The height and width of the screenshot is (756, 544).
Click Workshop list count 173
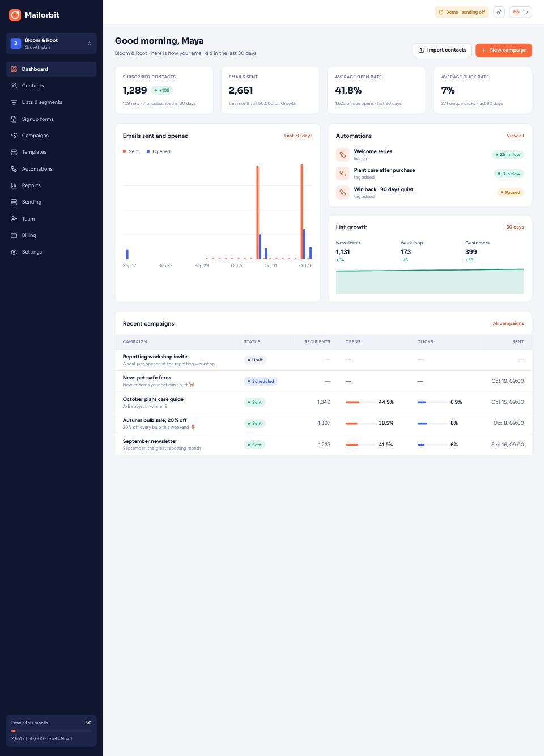click(406, 252)
